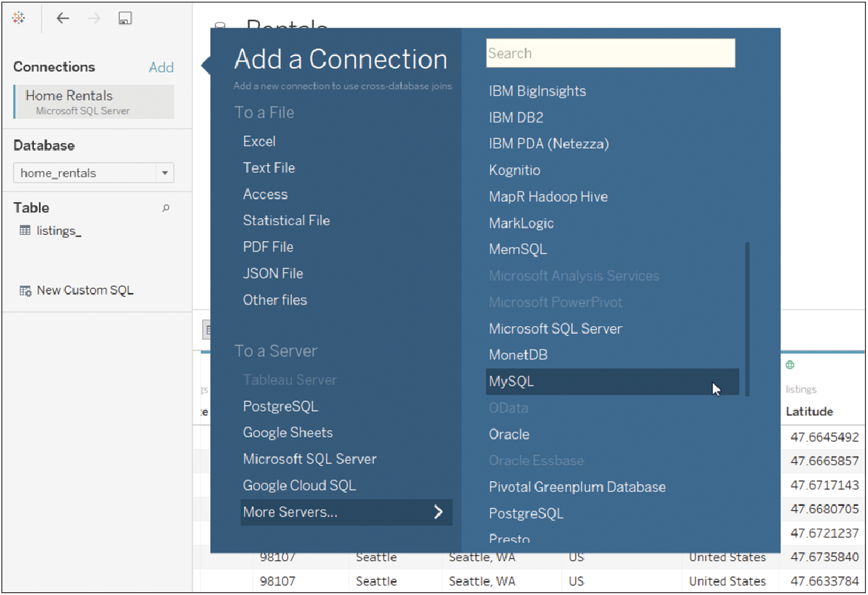Select the listings_ table entry
Screen dimensions: 868x595
pos(59,231)
